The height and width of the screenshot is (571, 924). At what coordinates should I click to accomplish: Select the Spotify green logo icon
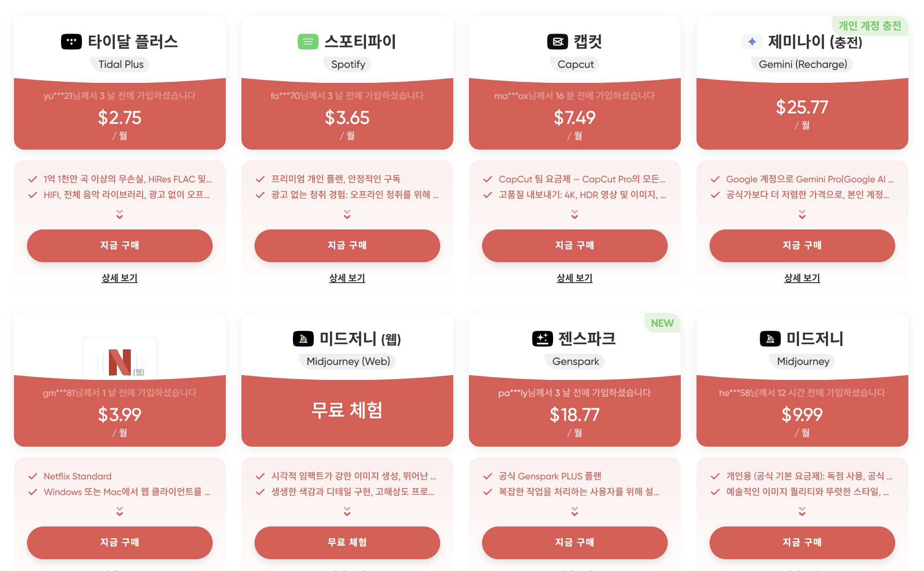[x=308, y=42]
